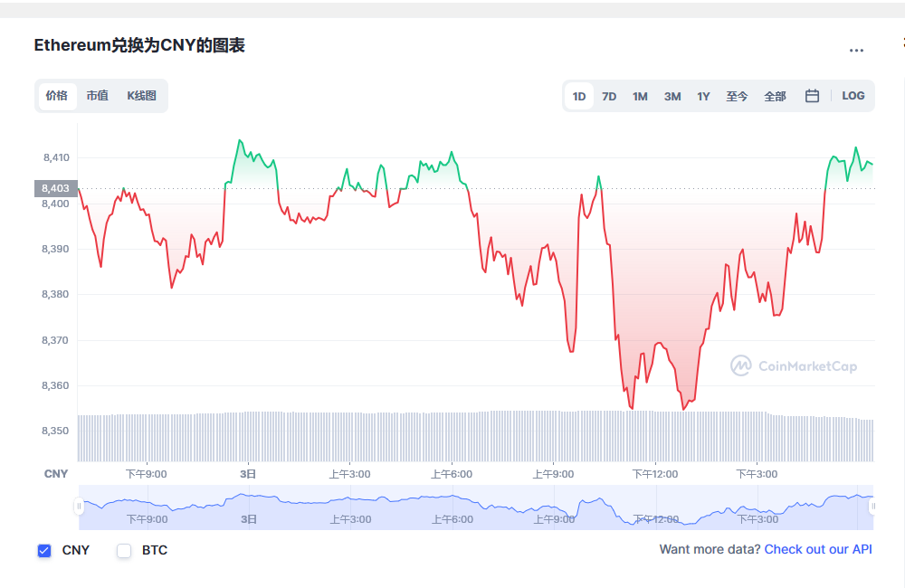Select the 价格 tab

tap(57, 96)
